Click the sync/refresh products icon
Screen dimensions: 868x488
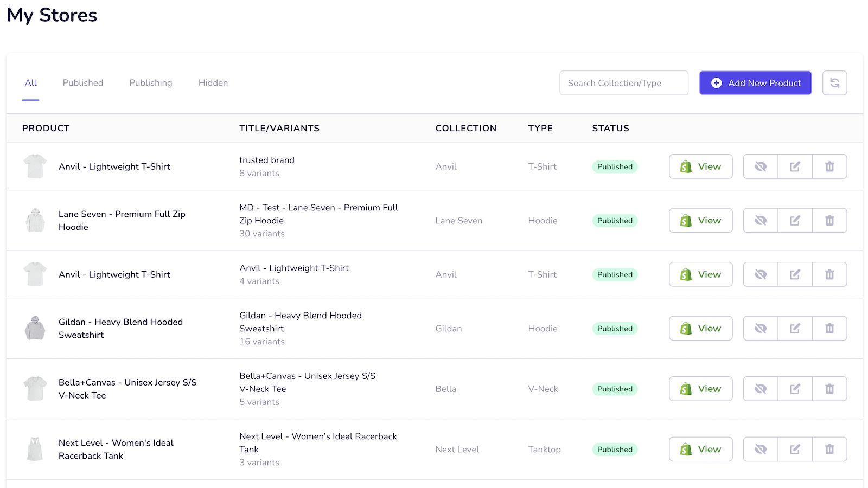pyautogui.click(x=834, y=82)
